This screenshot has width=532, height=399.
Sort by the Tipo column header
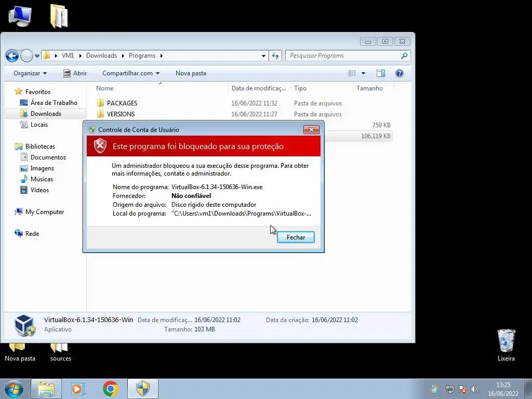300,88
